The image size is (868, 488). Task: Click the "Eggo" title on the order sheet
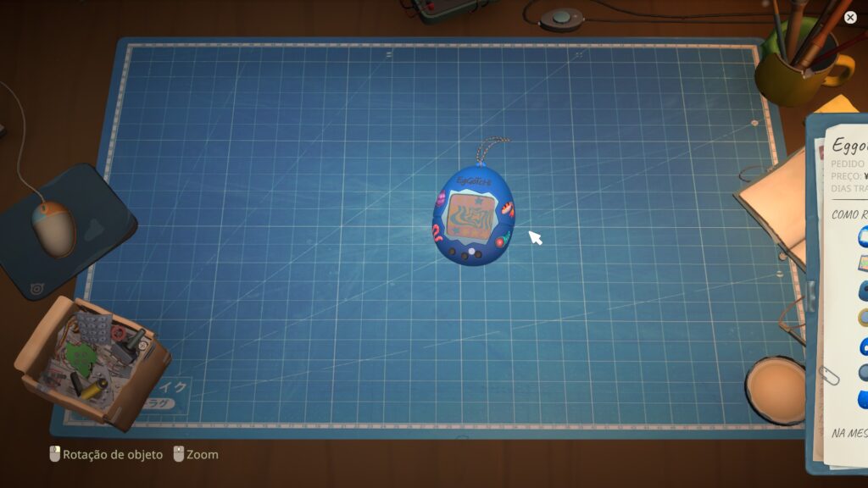pos(849,146)
